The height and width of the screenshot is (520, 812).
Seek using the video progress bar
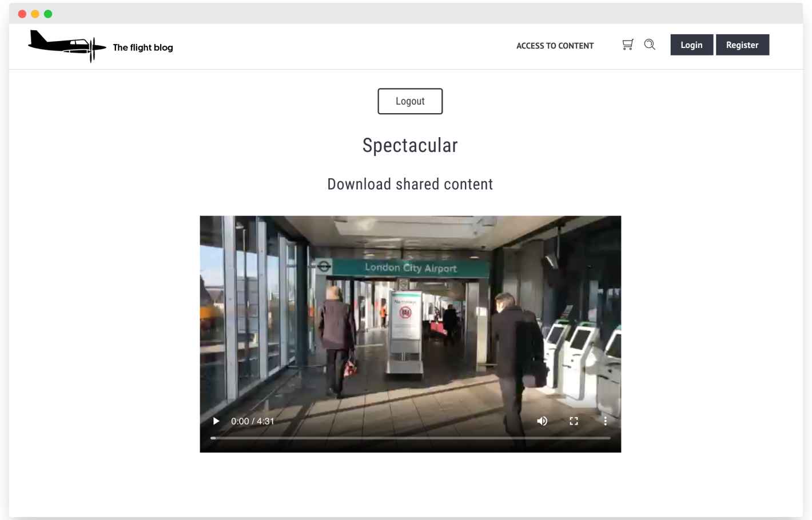point(410,438)
